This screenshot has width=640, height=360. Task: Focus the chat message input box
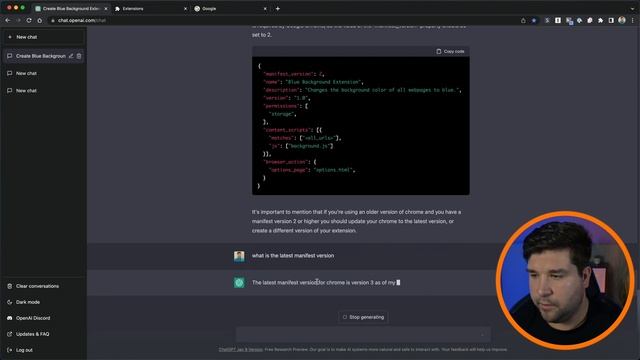coord(363,335)
